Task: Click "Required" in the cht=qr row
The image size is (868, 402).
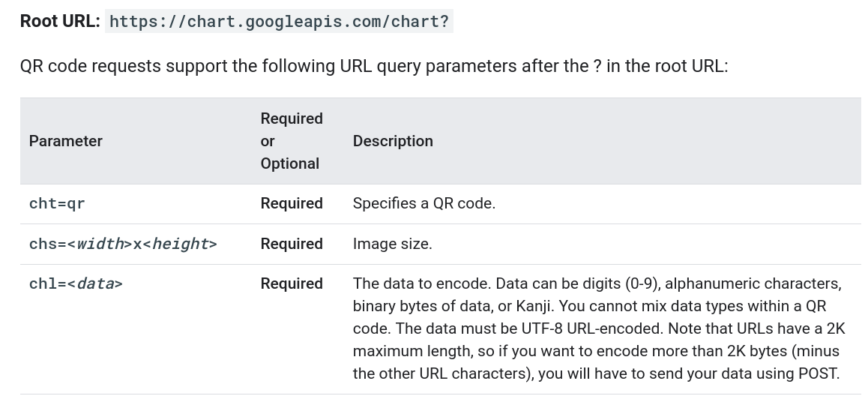Action: 292,203
